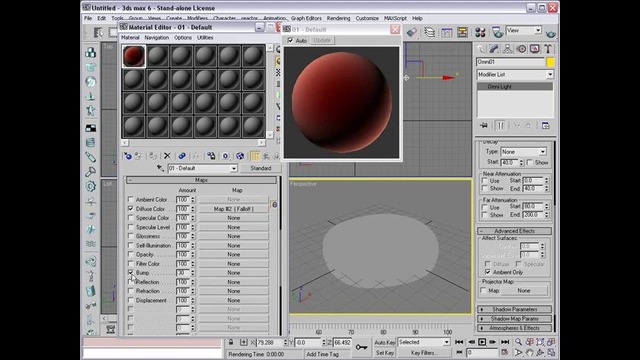Image resolution: width=640 pixels, height=360 pixels.
Task: Toggle the Bump map checkbox
Action: coord(131,273)
